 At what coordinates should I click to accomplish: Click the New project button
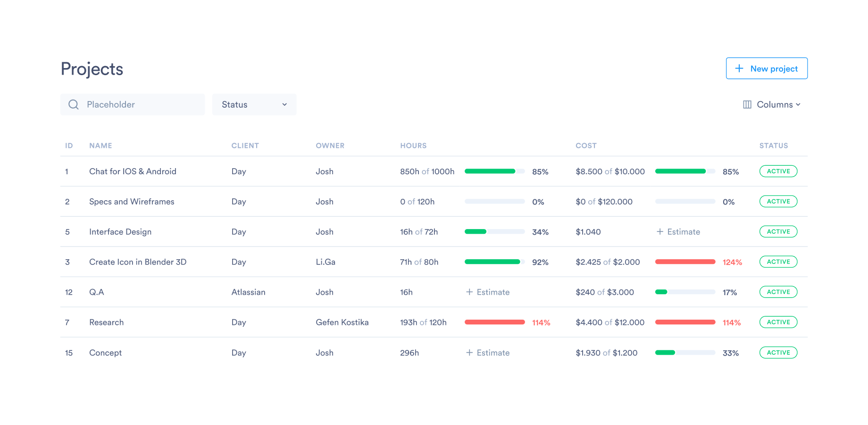pos(767,68)
